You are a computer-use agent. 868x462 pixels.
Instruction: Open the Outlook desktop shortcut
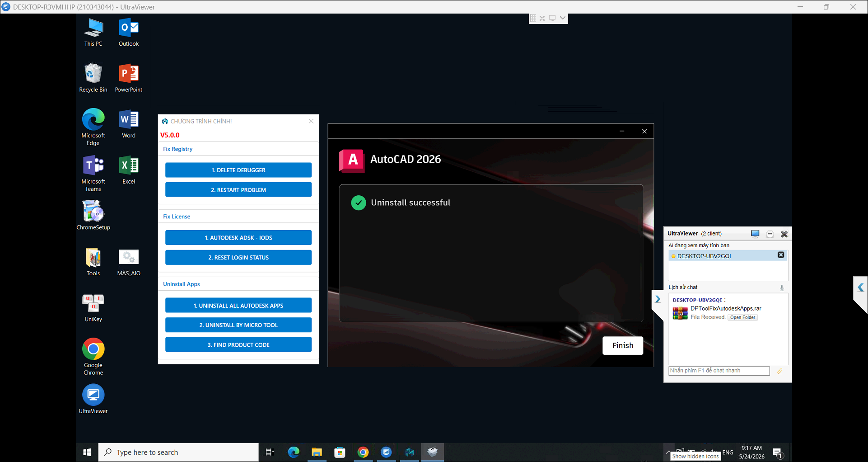(129, 32)
